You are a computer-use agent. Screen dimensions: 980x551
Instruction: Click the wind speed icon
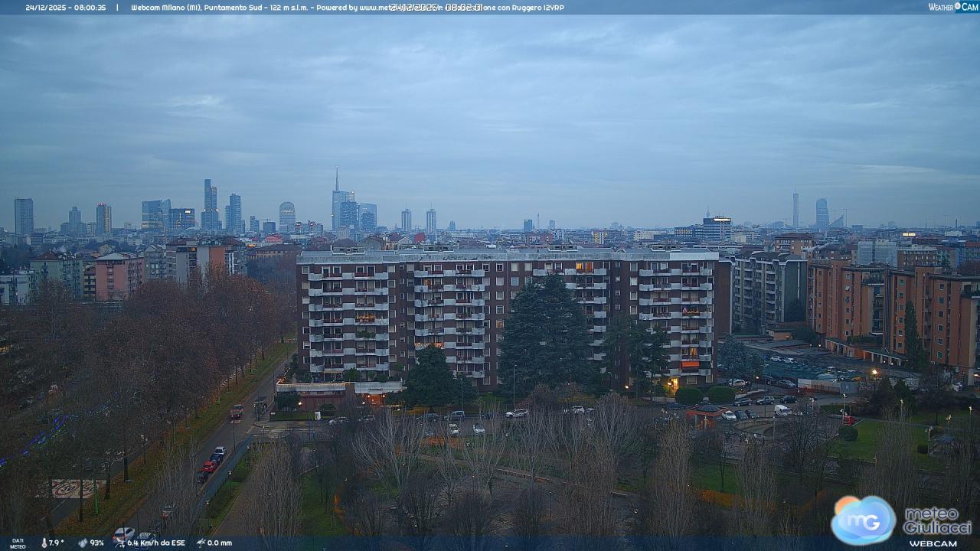coord(119,543)
